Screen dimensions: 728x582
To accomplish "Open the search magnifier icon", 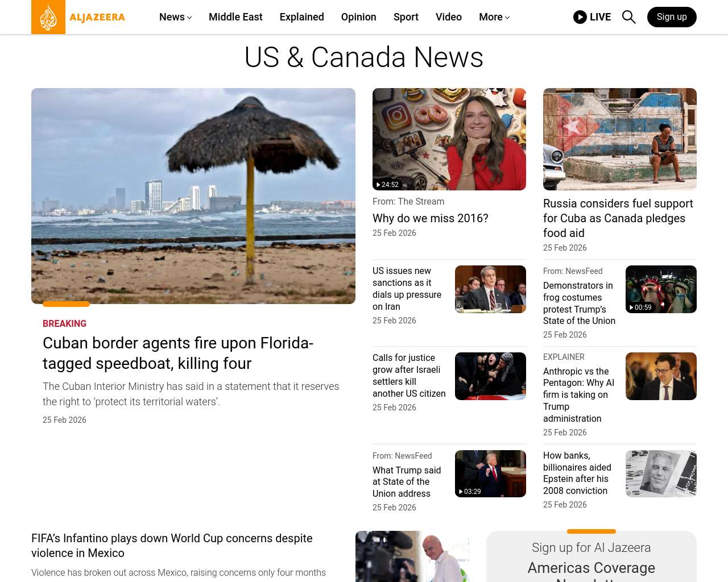I will (x=628, y=17).
